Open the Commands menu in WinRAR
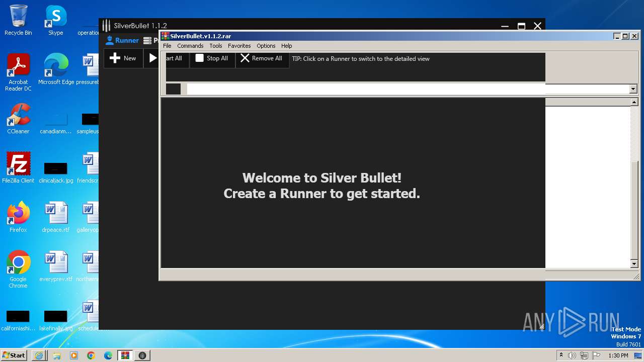This screenshot has width=644, height=362. 190,46
